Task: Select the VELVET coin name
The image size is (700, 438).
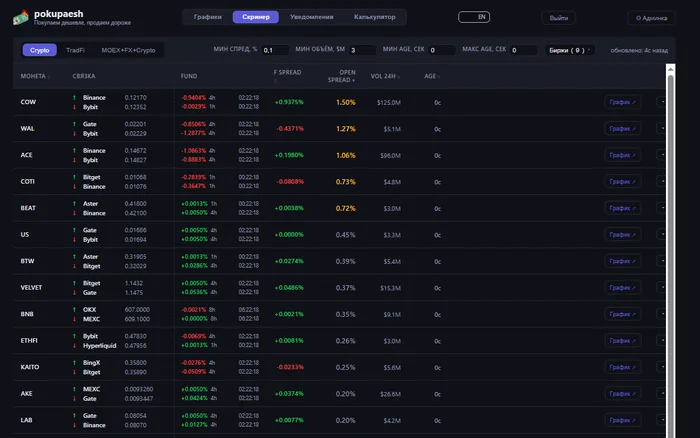Action: tap(31, 288)
